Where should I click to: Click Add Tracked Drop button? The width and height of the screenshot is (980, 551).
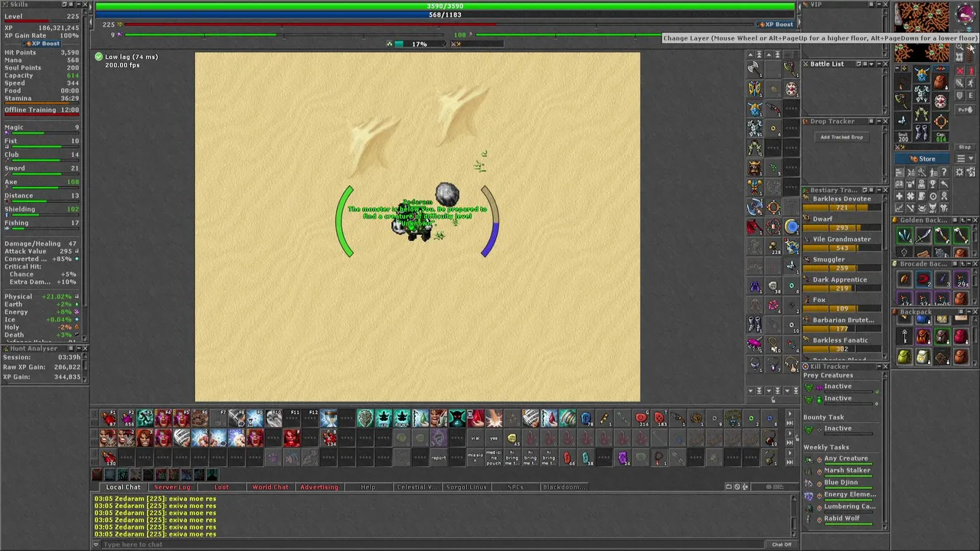tap(841, 137)
